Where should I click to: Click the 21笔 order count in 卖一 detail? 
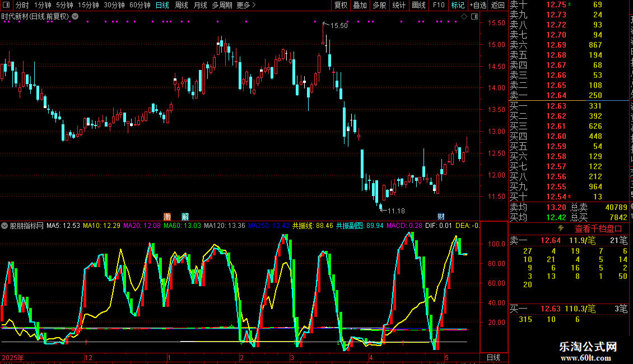619,240
